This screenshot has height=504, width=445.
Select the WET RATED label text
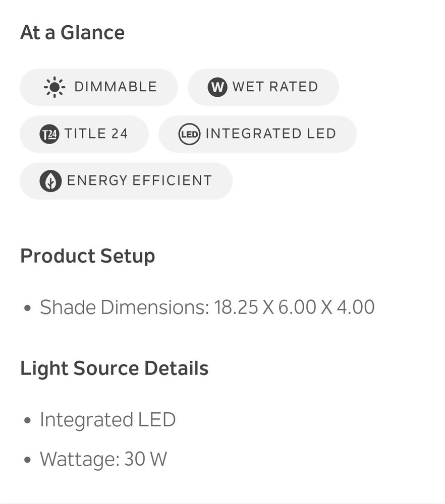[x=275, y=87]
